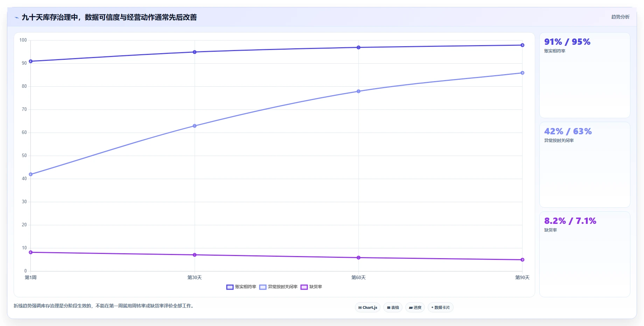This screenshot has height=326, width=644.
Task: Click the 第60天 x-axis label
Action: [358, 277]
